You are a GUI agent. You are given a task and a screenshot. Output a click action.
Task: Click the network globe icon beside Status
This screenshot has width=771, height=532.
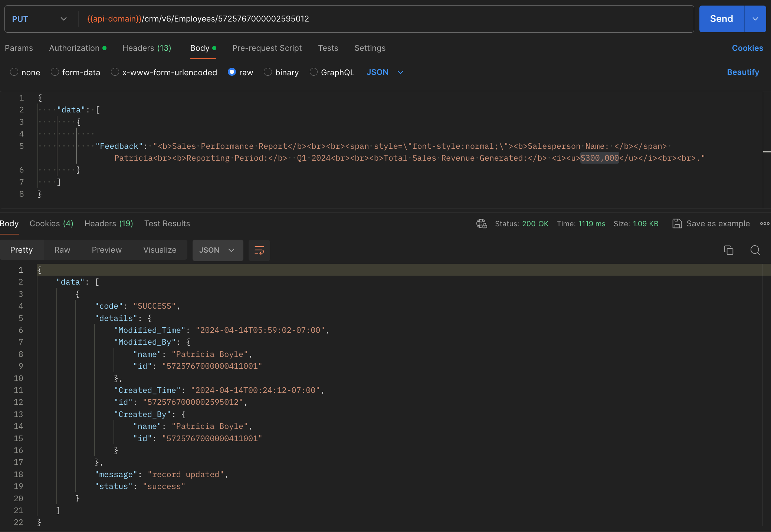[x=482, y=224]
